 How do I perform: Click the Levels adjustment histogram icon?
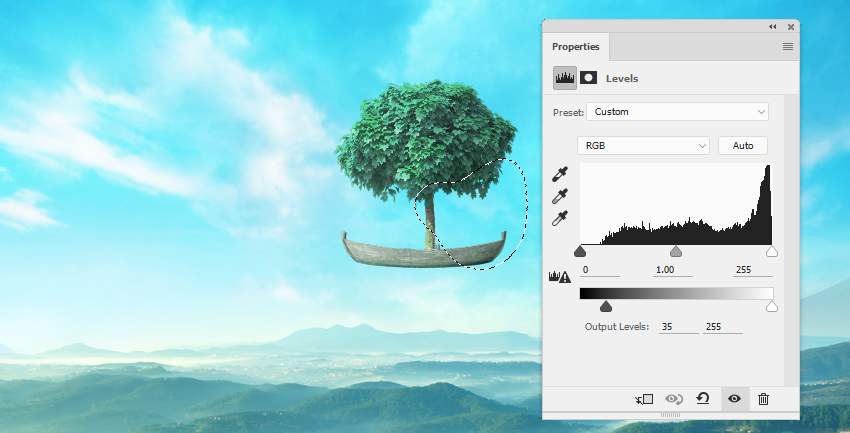[x=564, y=78]
